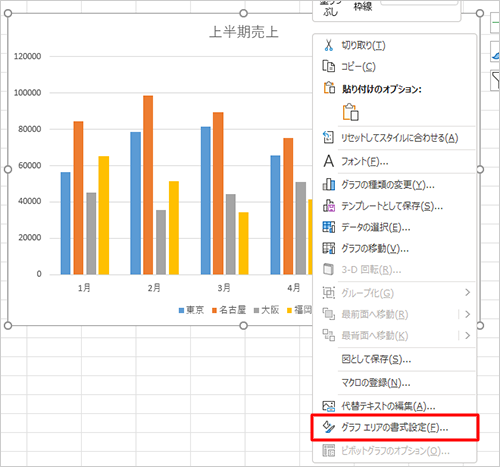Expand the グループ化(G) submenu arrow
500x467 pixels.
[467, 292]
